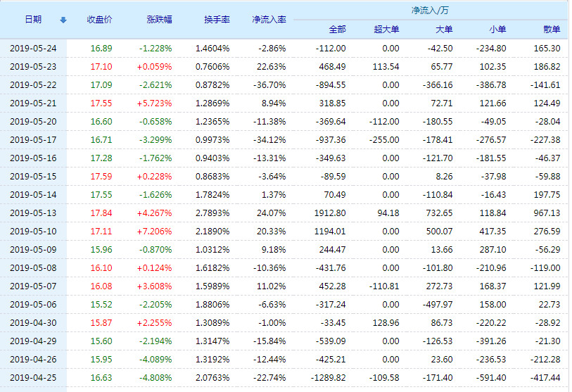This screenshot has height=392, width=572.
Task: Click change value -4.808%
Action: click(x=155, y=378)
